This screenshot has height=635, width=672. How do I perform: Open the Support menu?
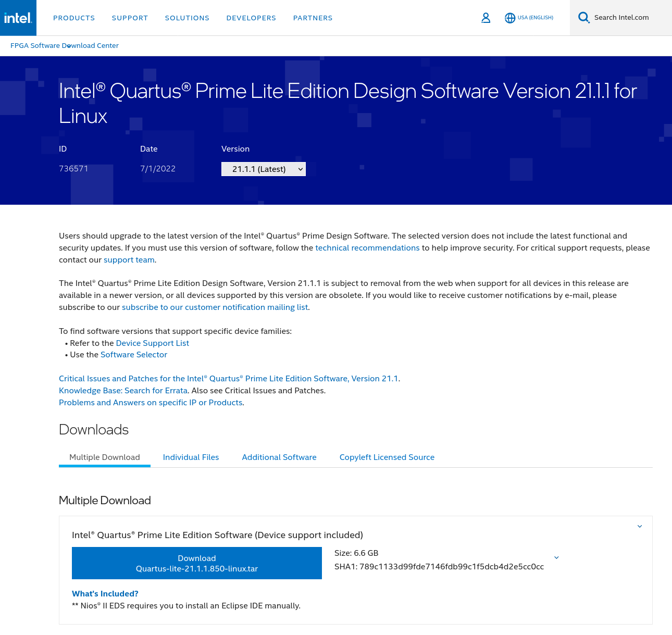pyautogui.click(x=130, y=18)
